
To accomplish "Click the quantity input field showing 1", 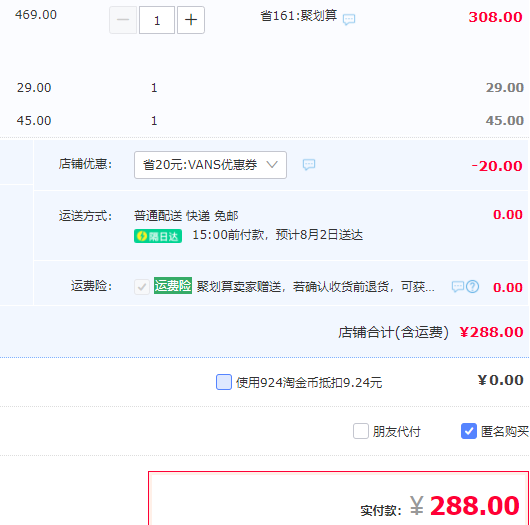I will pyautogui.click(x=157, y=20).
